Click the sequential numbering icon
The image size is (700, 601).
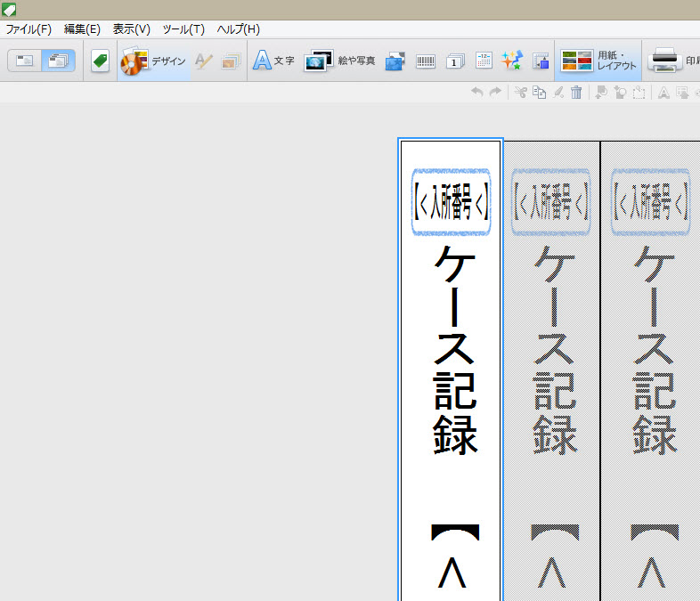click(454, 61)
